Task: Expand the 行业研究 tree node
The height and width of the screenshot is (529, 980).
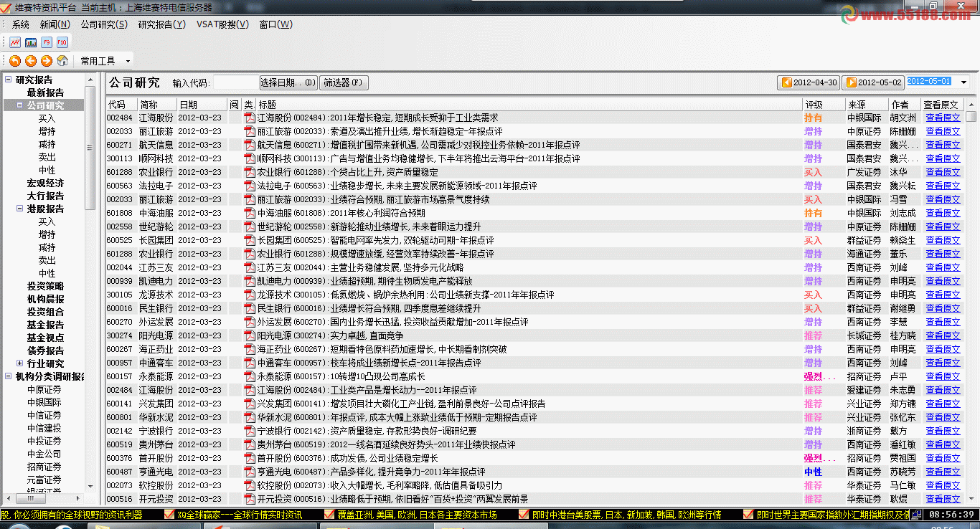Action: point(20,363)
